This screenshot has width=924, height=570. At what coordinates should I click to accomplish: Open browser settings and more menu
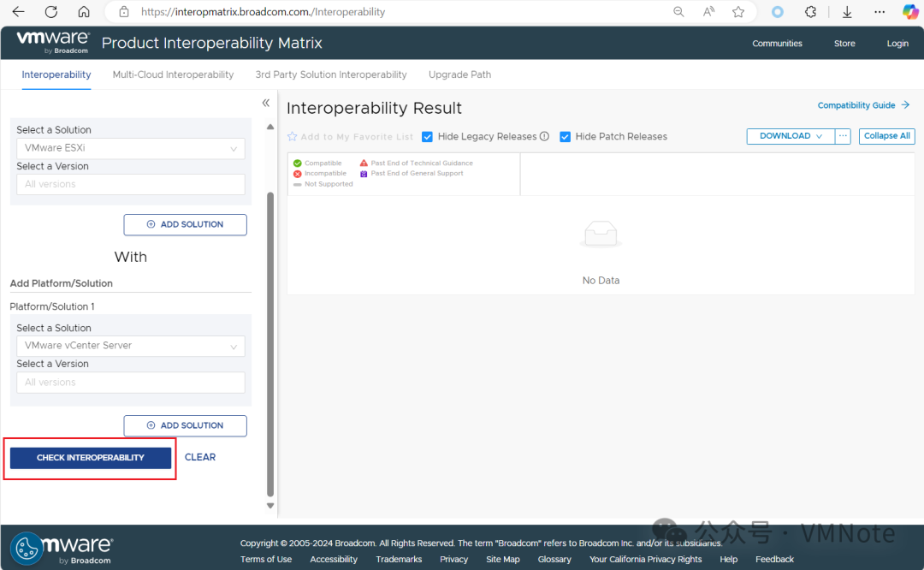[880, 12]
